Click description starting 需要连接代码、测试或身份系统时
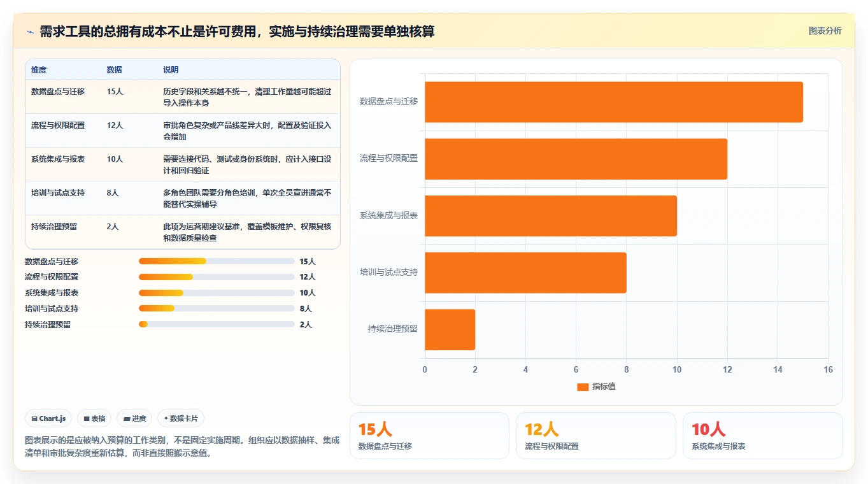The height and width of the screenshot is (484, 868). coord(247,165)
